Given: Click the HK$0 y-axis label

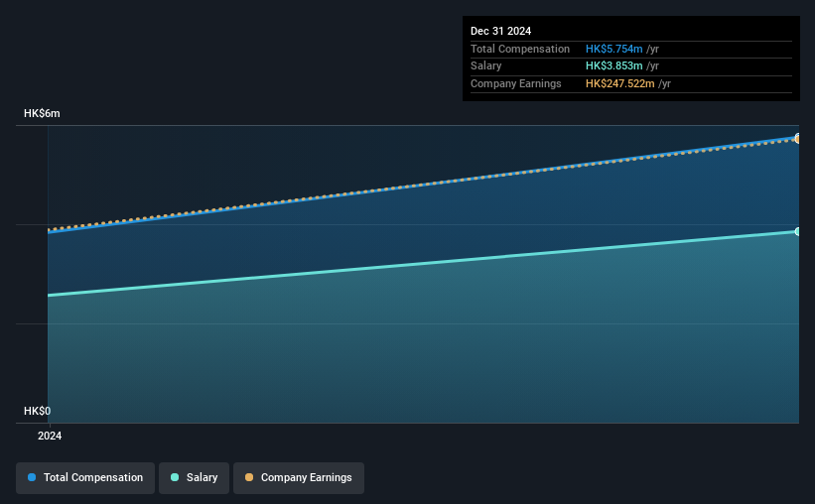Looking at the screenshot, I should point(37,411).
